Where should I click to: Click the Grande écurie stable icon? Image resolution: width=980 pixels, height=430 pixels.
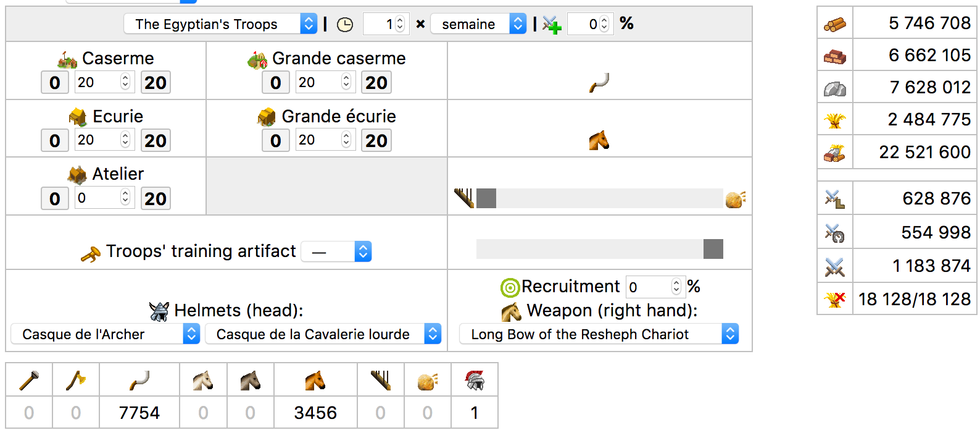click(x=267, y=117)
